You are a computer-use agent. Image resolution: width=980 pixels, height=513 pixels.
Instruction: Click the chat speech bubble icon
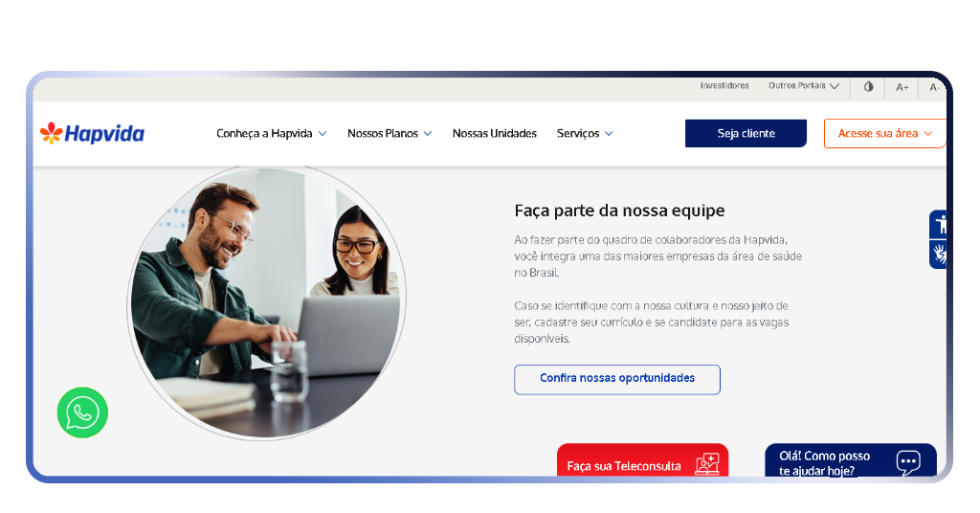point(908,462)
